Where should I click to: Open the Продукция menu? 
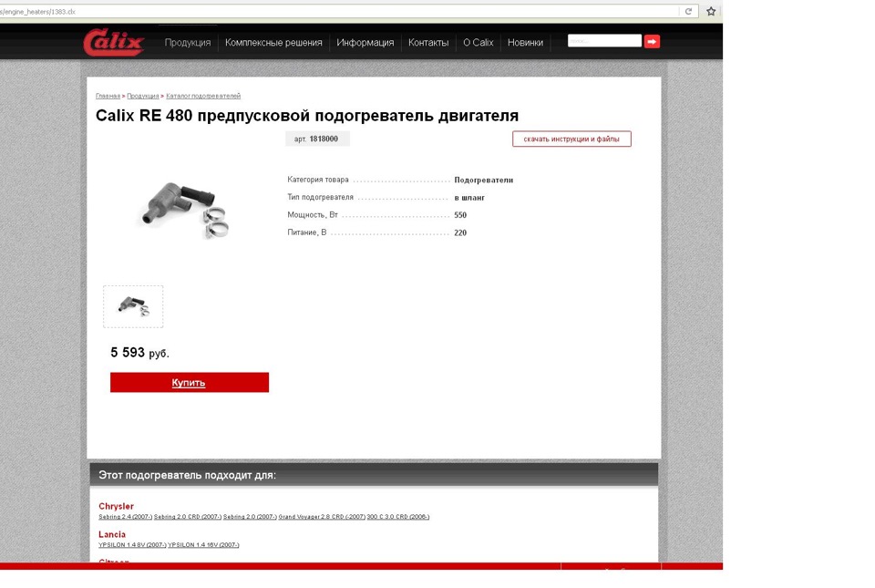click(188, 43)
